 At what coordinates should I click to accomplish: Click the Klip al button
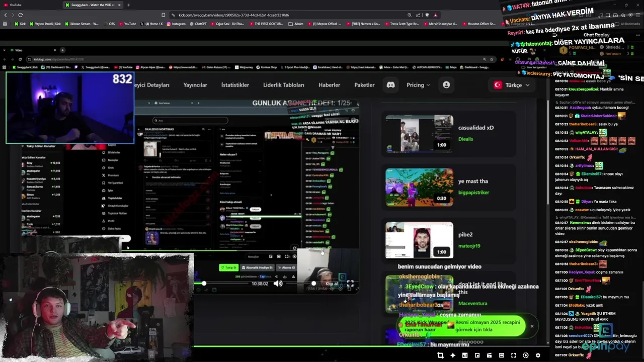pyautogui.click(x=331, y=284)
